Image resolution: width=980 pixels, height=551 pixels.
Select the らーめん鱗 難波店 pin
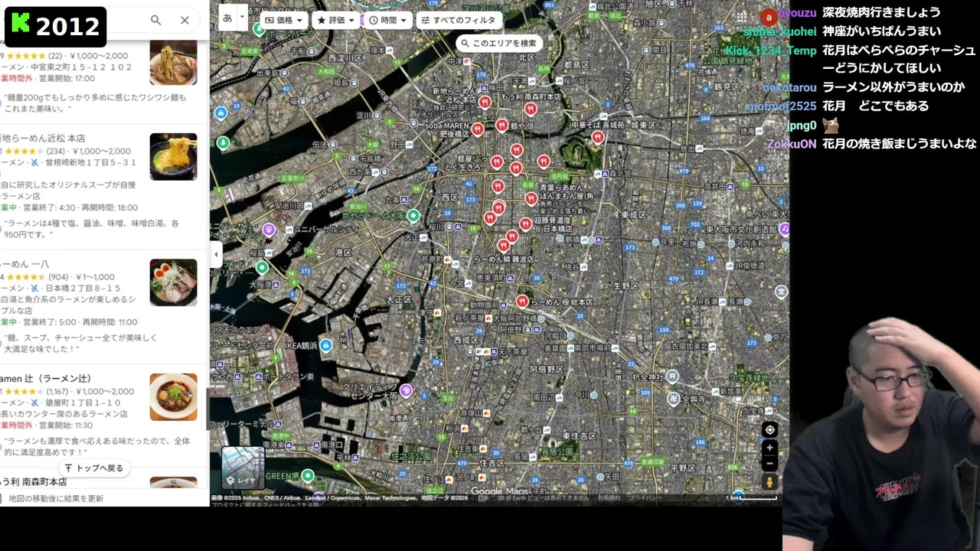(503, 246)
